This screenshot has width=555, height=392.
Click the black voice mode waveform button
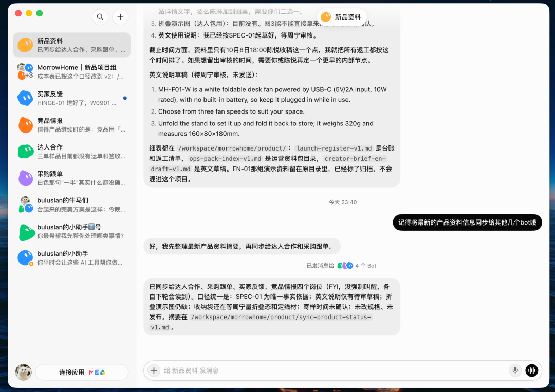[x=532, y=370]
